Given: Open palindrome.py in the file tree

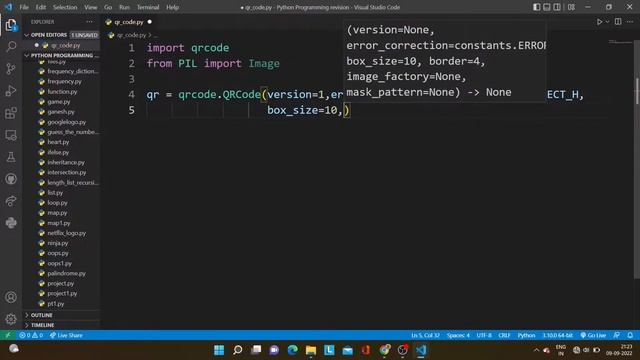Looking at the screenshot, I should [x=66, y=273].
